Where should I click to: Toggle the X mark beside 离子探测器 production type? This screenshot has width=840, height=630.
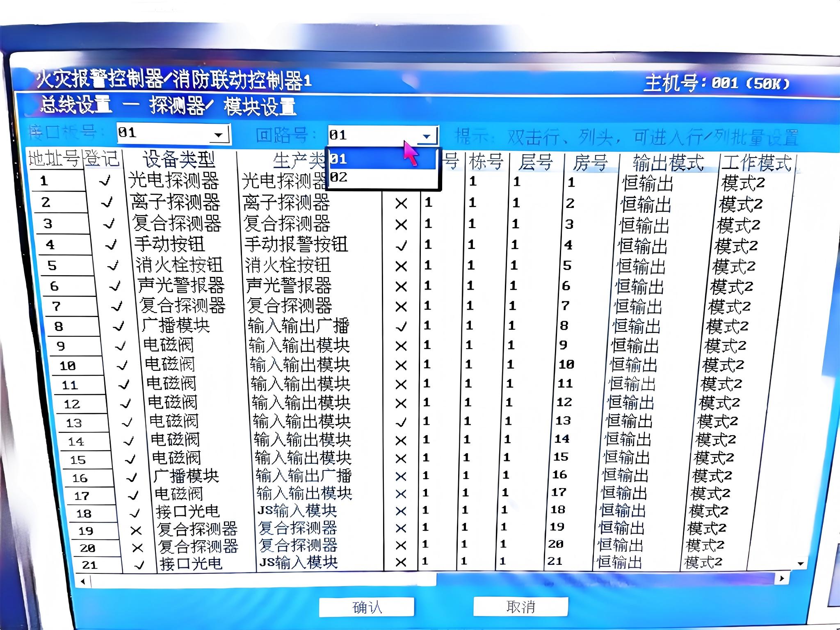click(x=401, y=203)
